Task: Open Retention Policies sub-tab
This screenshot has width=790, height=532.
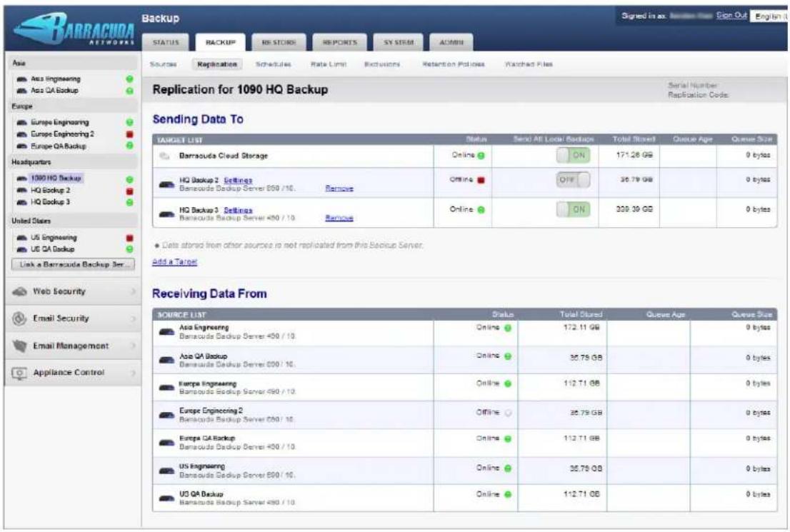Action: 454,64
